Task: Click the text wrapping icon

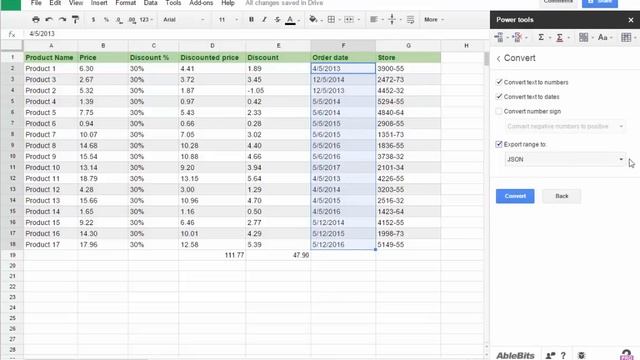Action: pos(411,20)
